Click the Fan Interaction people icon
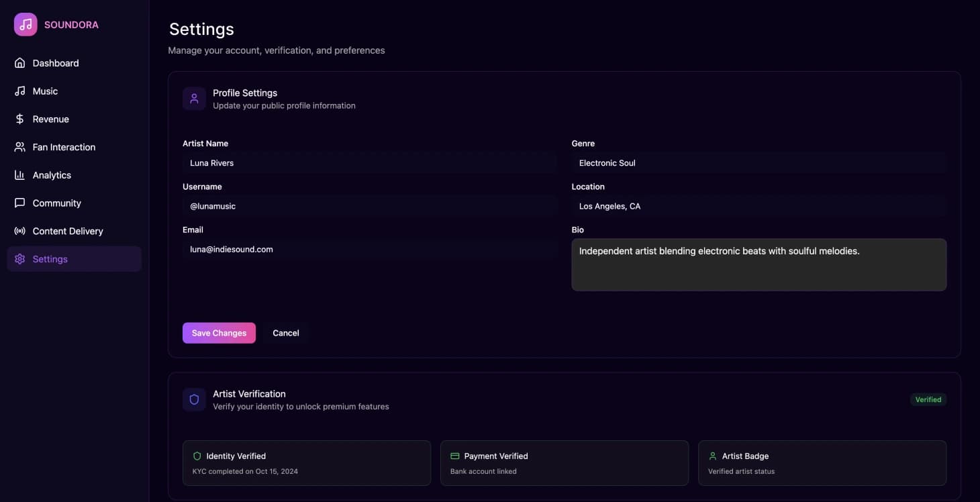 pyautogui.click(x=19, y=147)
